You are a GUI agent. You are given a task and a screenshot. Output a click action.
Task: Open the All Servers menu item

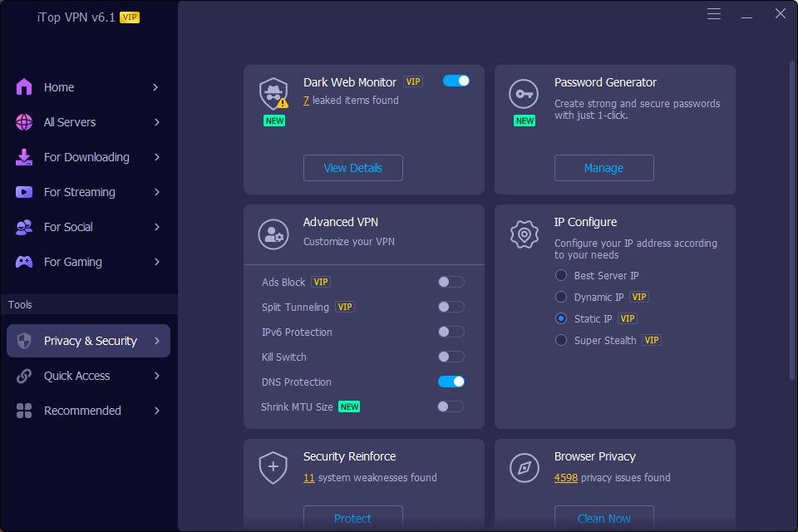tap(89, 122)
